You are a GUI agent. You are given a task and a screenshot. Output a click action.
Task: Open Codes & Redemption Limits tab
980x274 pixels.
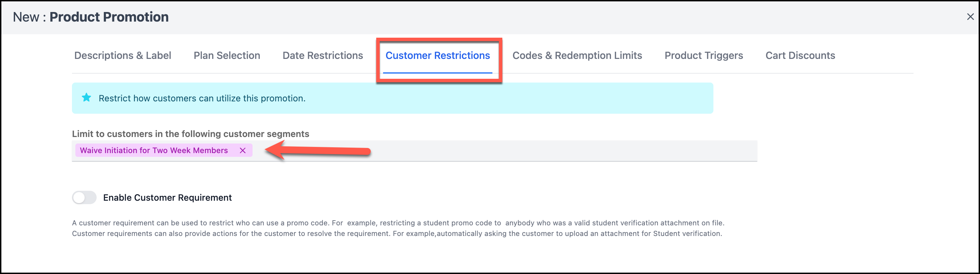(577, 55)
